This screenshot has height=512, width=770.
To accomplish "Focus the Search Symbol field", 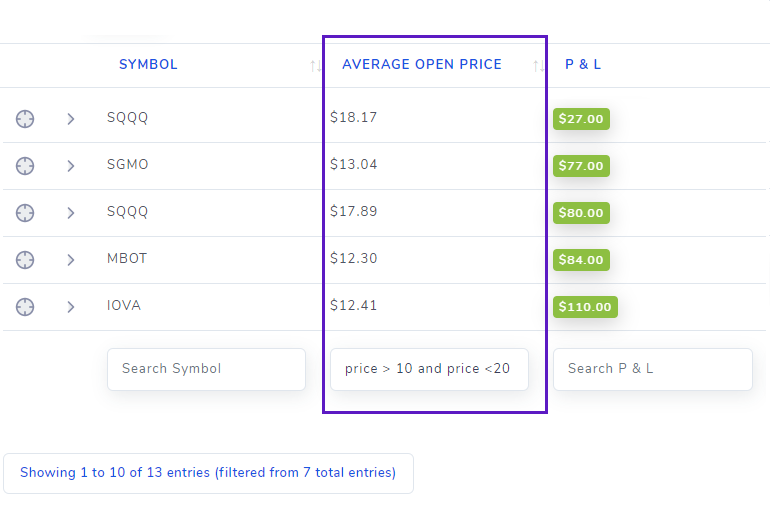I will (206, 369).
